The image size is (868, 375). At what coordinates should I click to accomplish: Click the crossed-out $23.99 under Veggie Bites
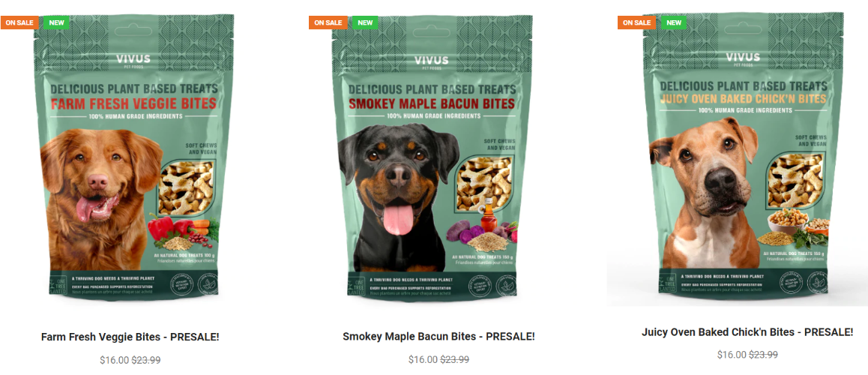pos(146,360)
